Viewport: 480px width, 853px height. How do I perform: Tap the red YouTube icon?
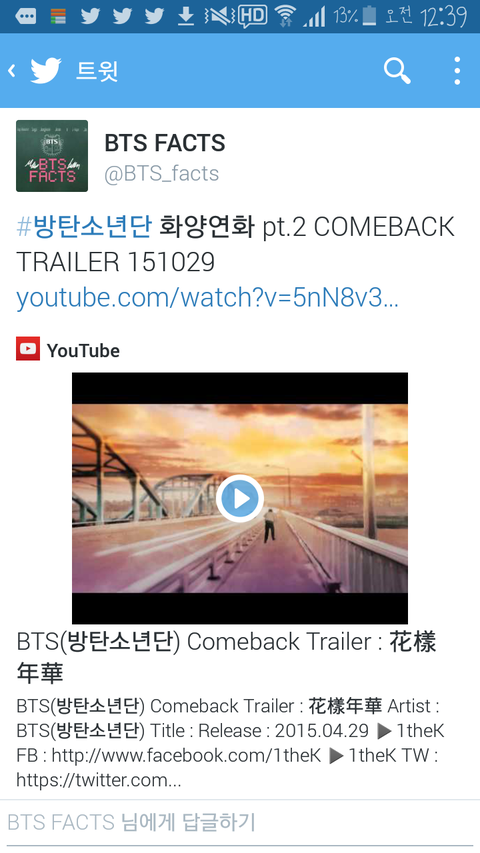28,349
